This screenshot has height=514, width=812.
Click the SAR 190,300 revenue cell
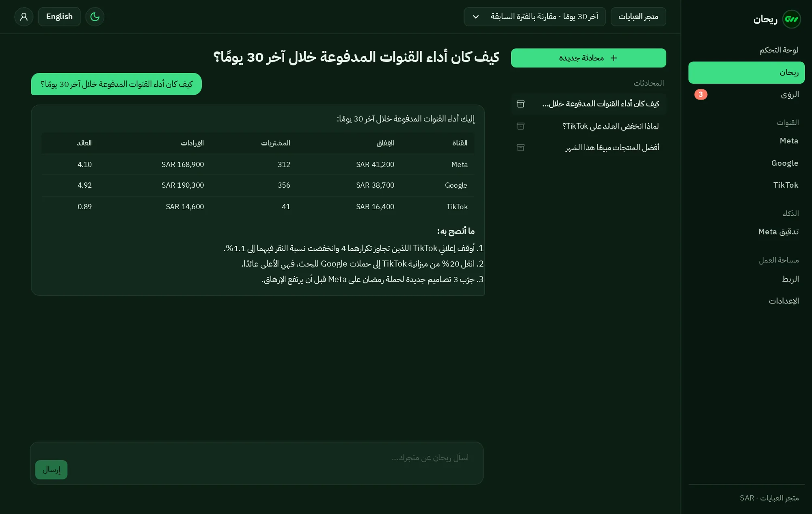[183, 185]
